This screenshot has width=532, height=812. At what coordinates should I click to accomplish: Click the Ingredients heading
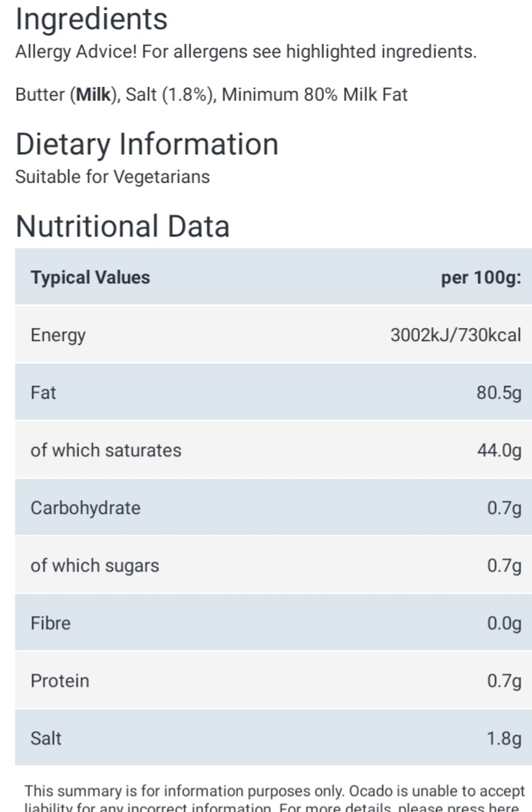(91, 20)
